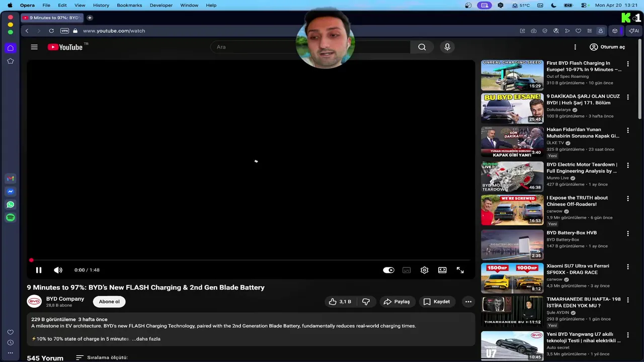
Task: Toggle subtitles captions button
Action: [x=407, y=270]
